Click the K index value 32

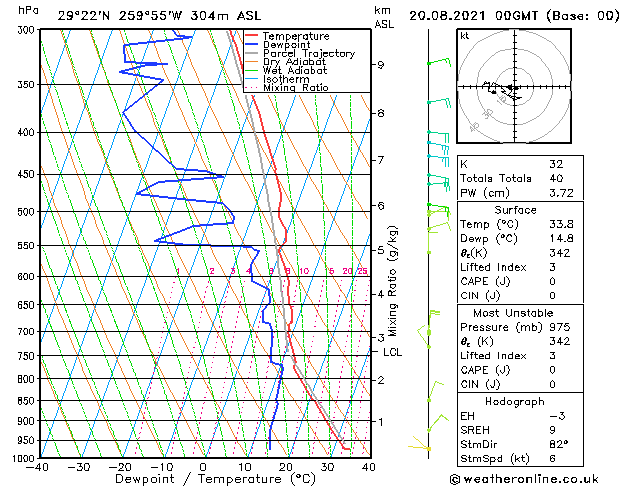(556, 164)
